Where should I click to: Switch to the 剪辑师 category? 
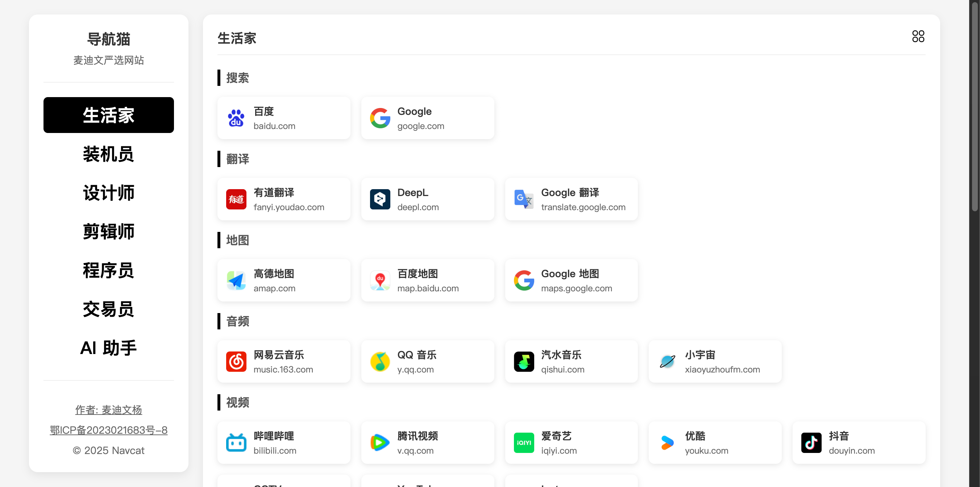[108, 232]
